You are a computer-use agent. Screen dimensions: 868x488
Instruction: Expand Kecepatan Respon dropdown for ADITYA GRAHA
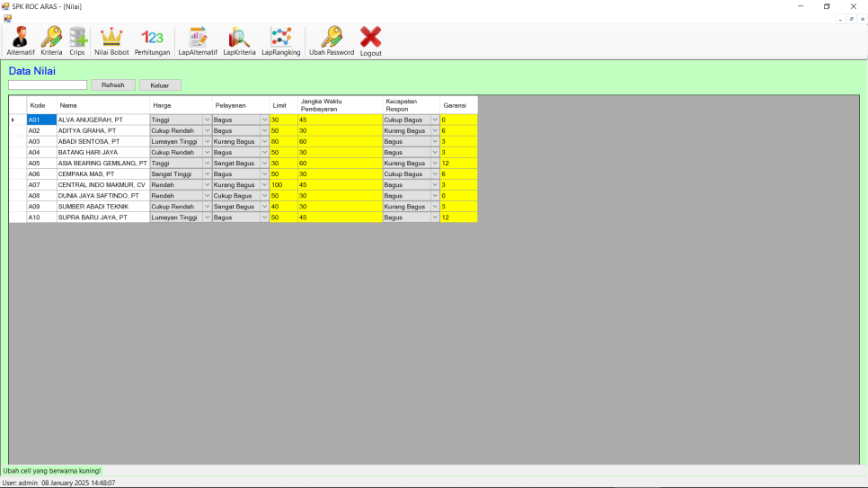tap(435, 130)
